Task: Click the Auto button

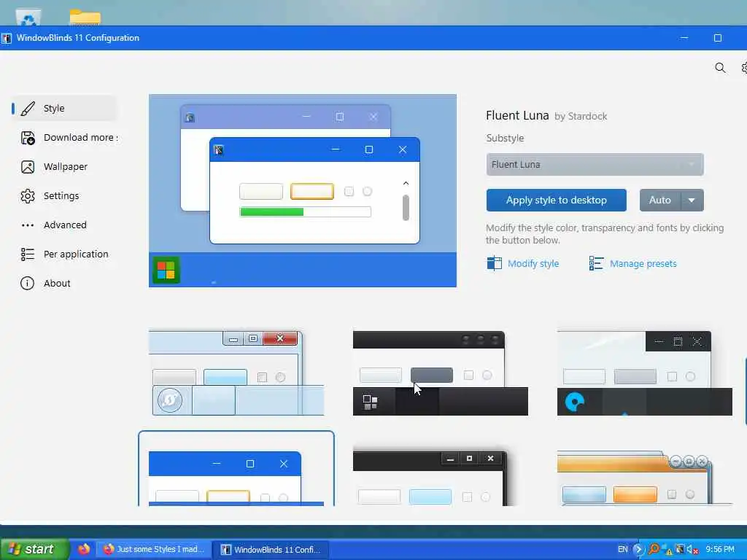Action: tap(659, 200)
